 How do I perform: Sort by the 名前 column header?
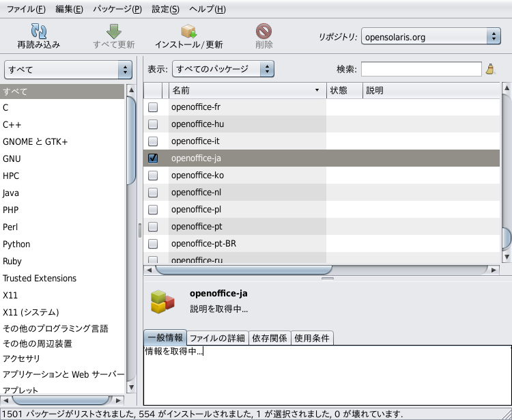pyautogui.click(x=248, y=90)
